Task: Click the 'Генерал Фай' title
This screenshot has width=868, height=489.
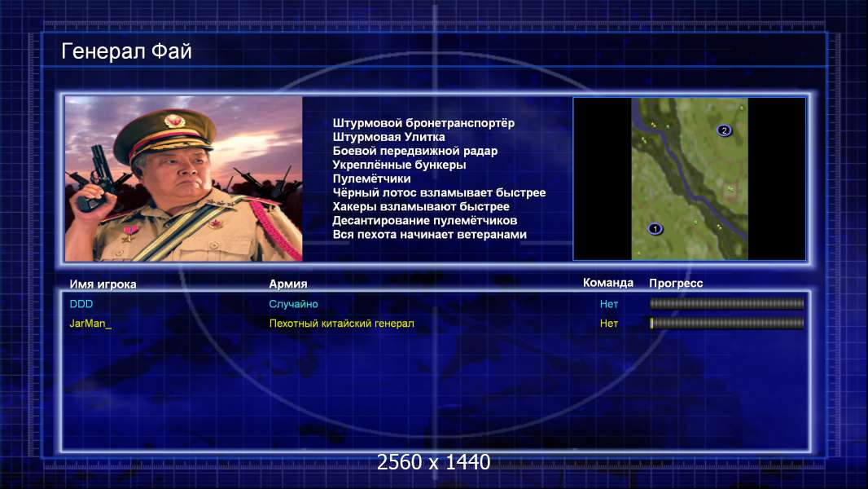Action: point(126,51)
